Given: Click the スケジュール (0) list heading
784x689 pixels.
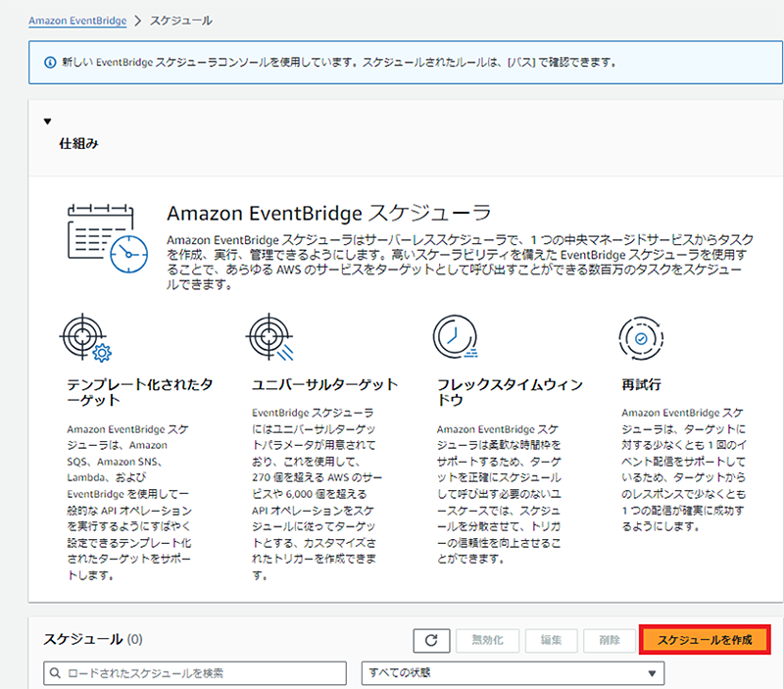Looking at the screenshot, I should [x=93, y=639].
